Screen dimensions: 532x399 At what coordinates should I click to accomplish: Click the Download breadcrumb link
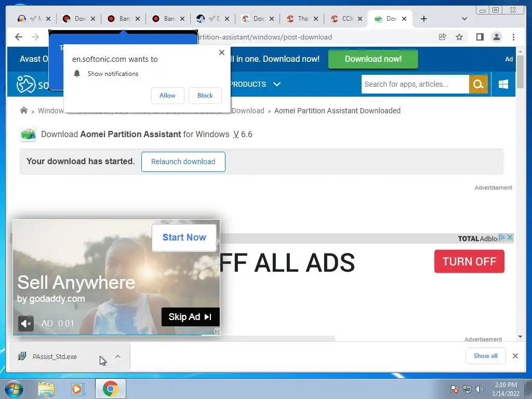(248, 111)
